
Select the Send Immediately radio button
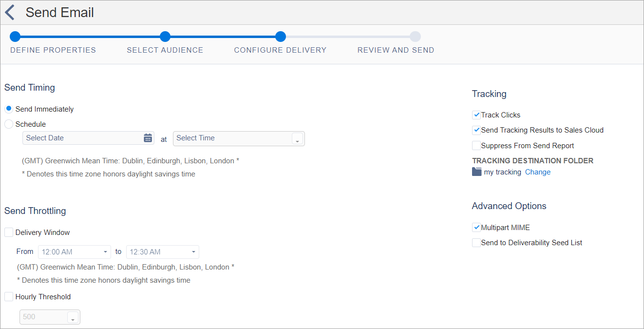(x=9, y=109)
